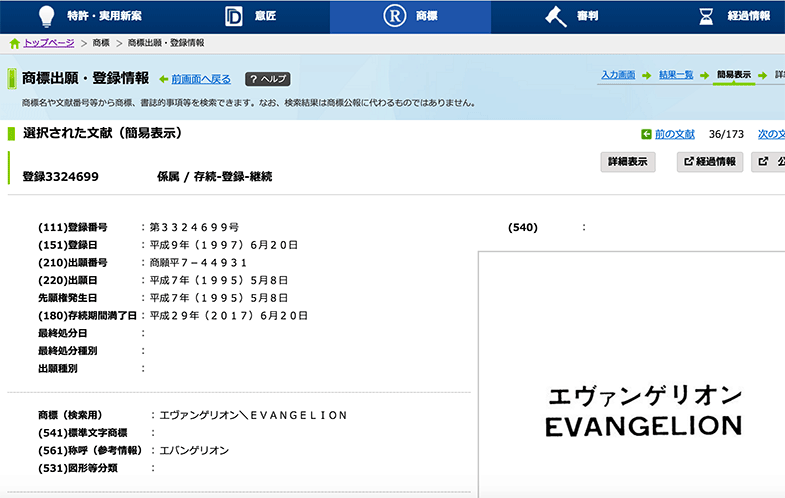
Task: Click expiry date 平成29年(2017)6月20日
Action: (x=229, y=315)
